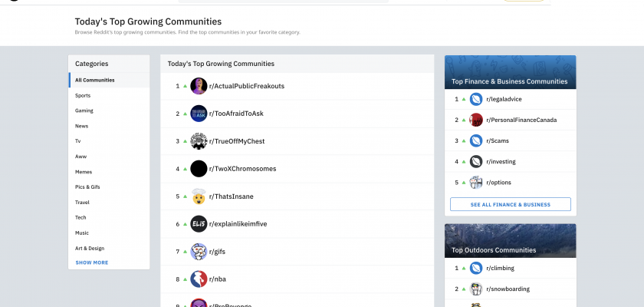
Task: Click the Top Outdoors Communities banner
Action: (x=510, y=241)
